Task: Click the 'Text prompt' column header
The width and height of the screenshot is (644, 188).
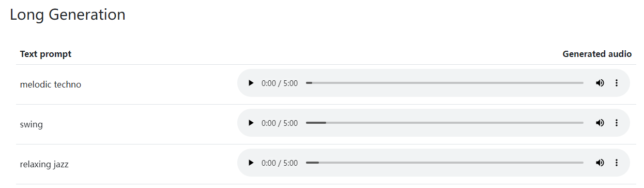Action: 45,54
